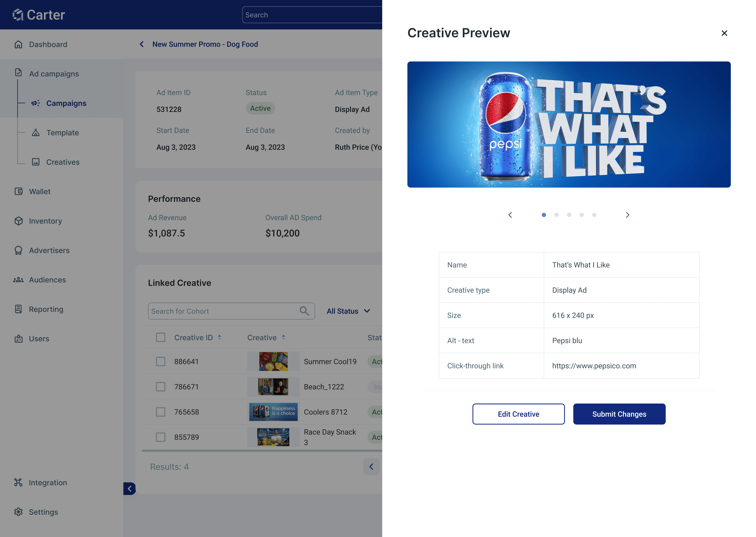Open Audiences via the people icon

pyautogui.click(x=18, y=280)
